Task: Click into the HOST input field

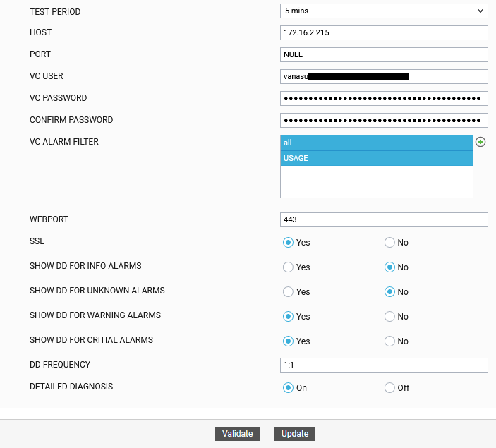Action: (384, 33)
